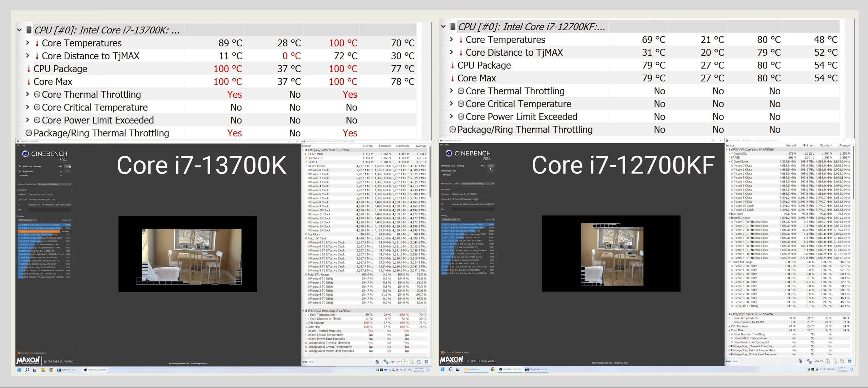The image size is (868, 388).
Task: Click the right HWiNFO clock reset icon
Action: 827,361
